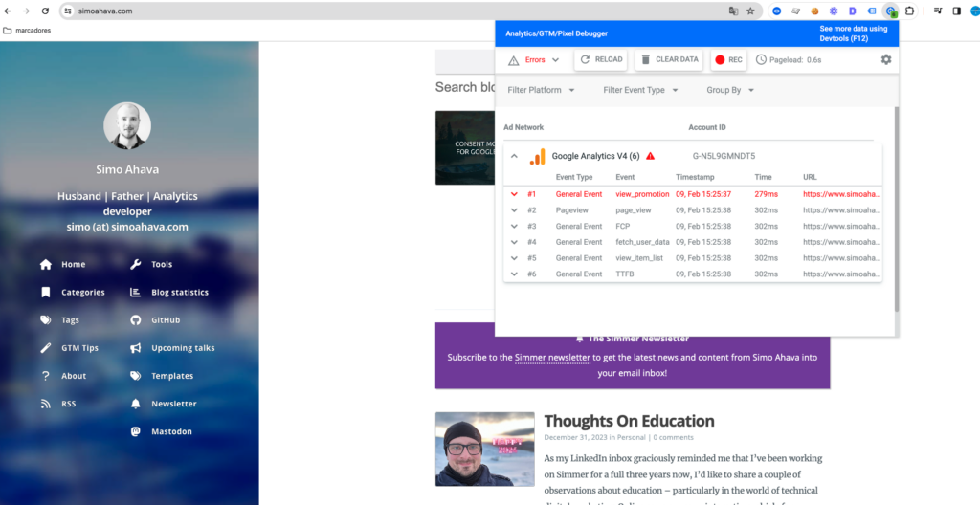Image resolution: width=980 pixels, height=505 pixels.
Task: Open the Tools link in sidebar
Action: point(162,264)
